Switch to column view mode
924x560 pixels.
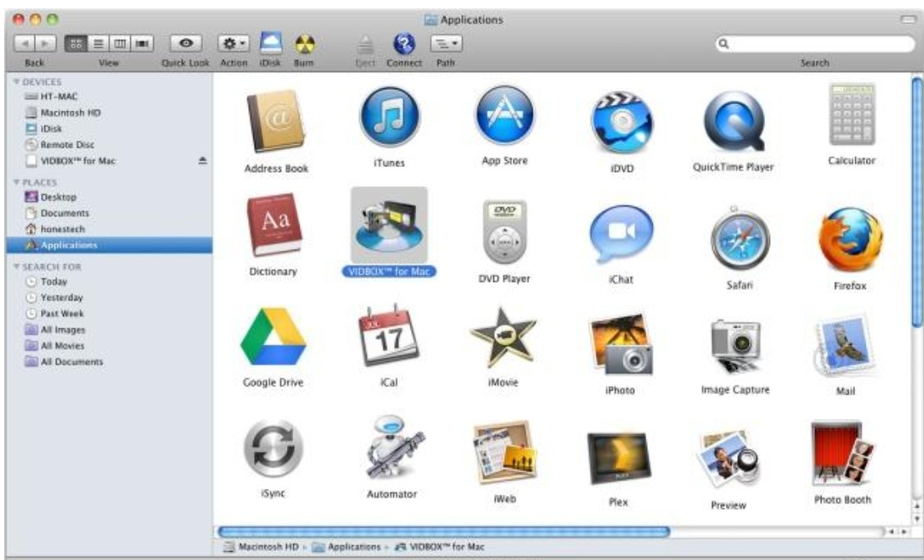point(120,43)
